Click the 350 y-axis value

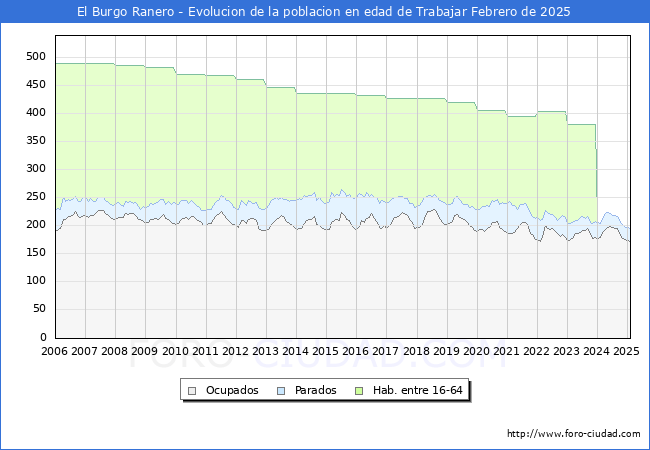pyautogui.click(x=36, y=140)
